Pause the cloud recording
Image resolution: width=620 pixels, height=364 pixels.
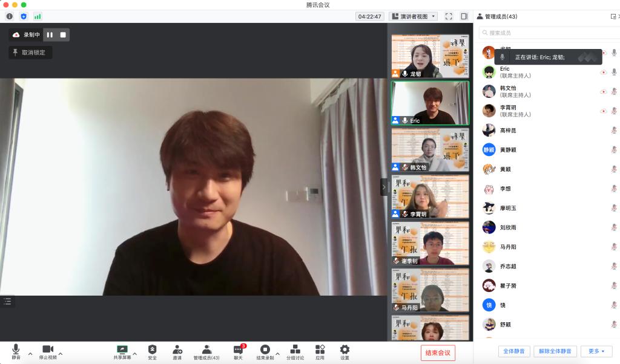click(x=50, y=35)
